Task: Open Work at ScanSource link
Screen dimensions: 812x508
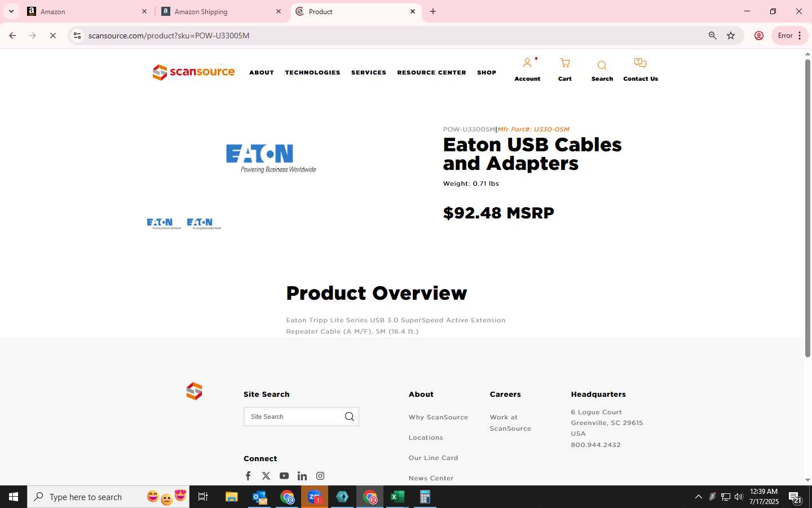Action: (510, 423)
